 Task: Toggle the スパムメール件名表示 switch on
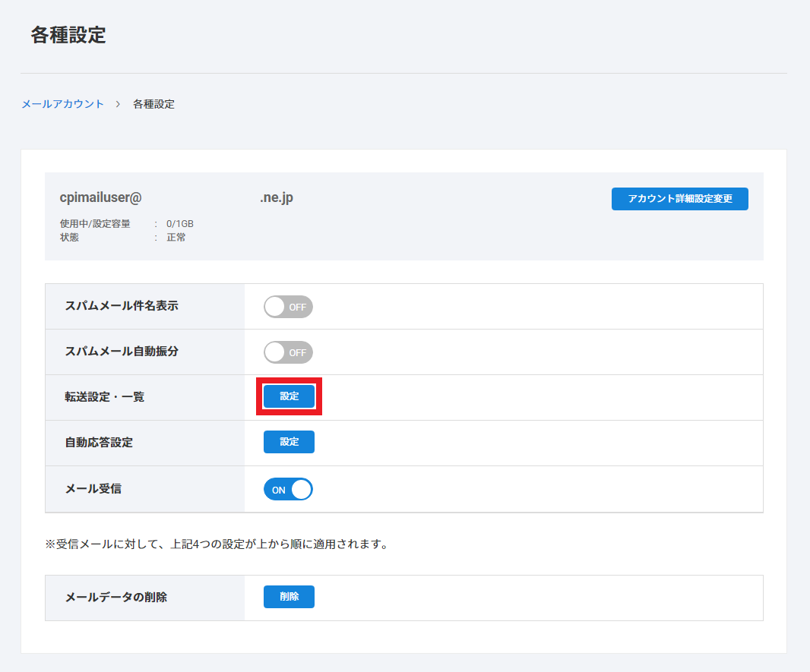pyautogui.click(x=288, y=307)
